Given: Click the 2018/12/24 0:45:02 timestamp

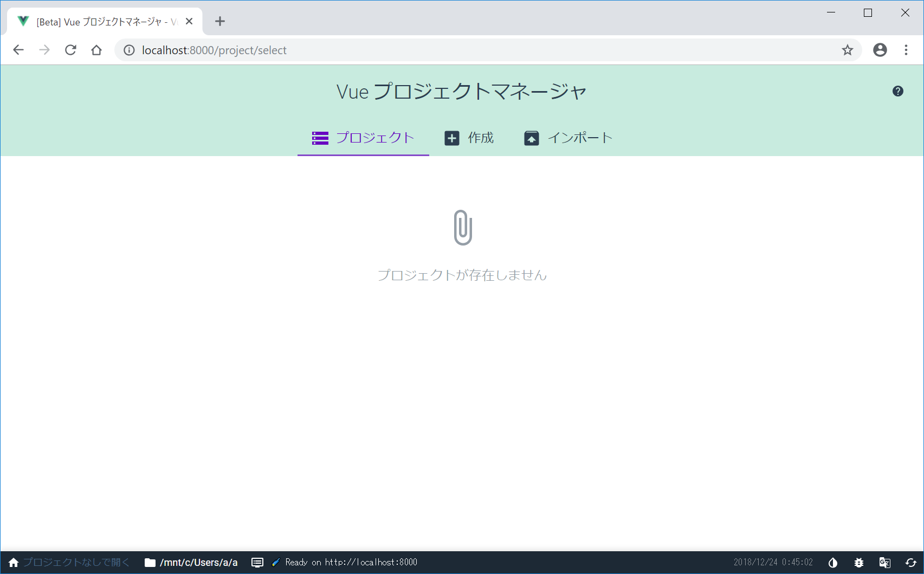Looking at the screenshot, I should click(x=773, y=563).
